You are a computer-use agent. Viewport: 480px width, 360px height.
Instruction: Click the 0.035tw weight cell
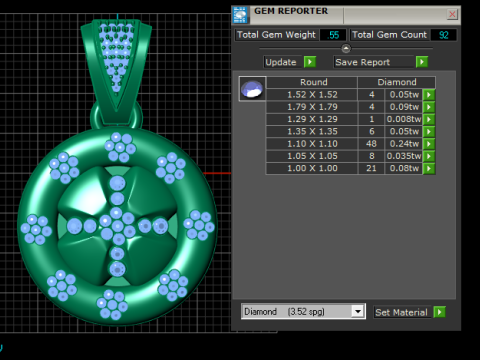(x=404, y=156)
